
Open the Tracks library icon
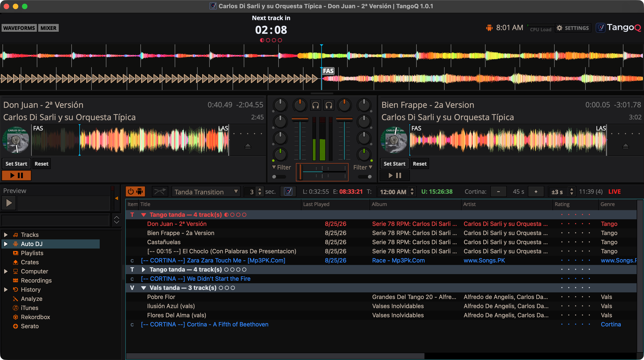[x=16, y=235]
